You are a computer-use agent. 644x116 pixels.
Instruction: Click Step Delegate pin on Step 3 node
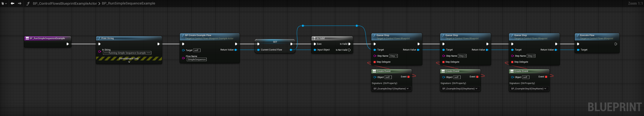[x=512, y=62]
